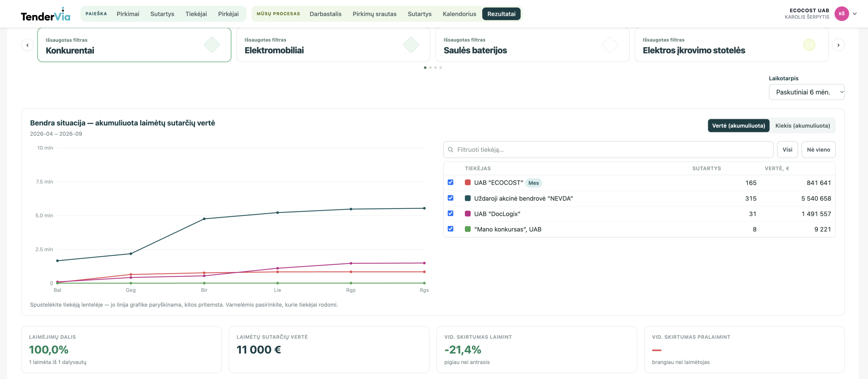Viewport: 868px width, 379px height.
Task: Open the Darbastalis tab
Action: (x=325, y=14)
